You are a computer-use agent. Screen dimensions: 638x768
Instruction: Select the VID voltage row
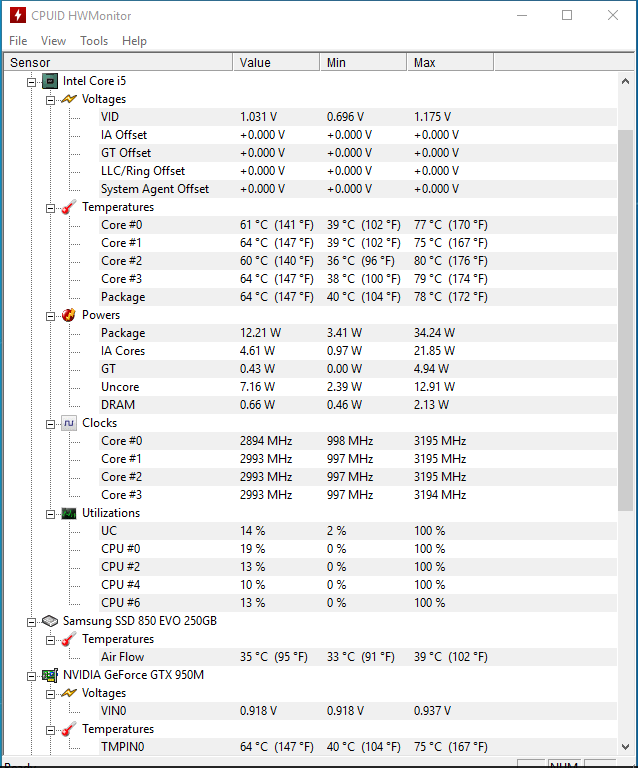point(357,117)
